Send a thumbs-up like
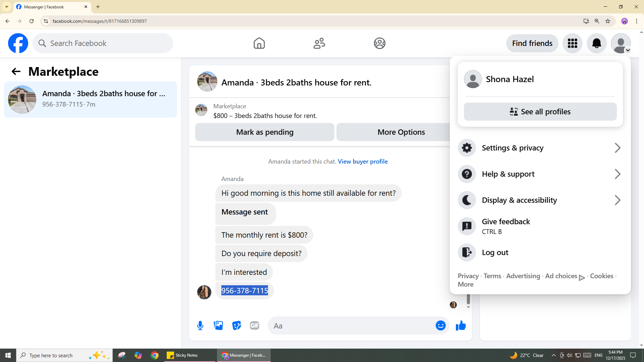Viewport: 644px width, 362px height. click(461, 325)
